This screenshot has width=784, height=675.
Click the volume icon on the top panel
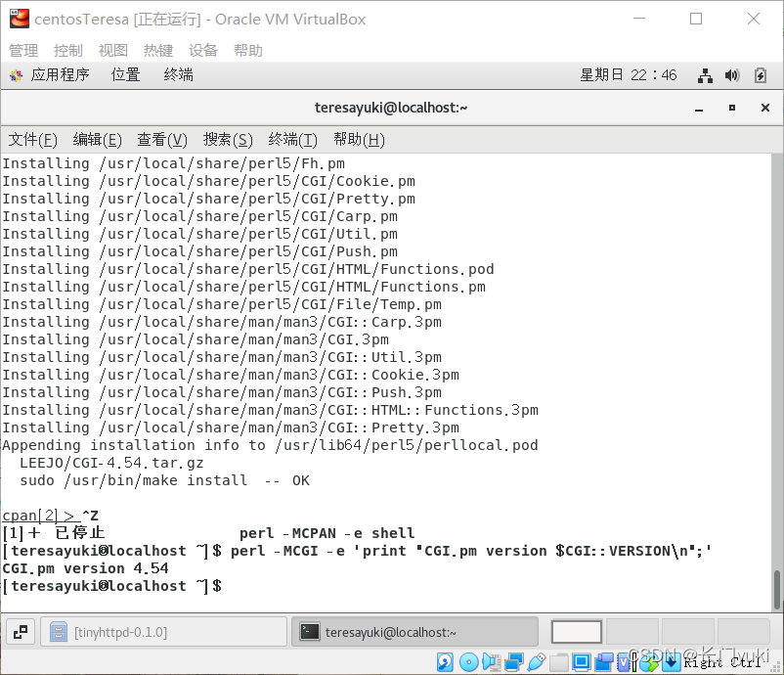click(730, 74)
